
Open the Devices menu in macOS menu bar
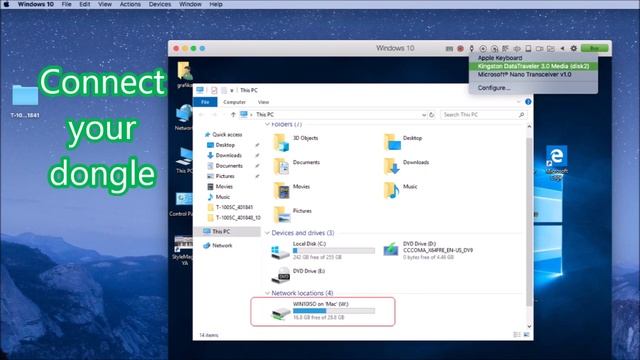(160, 4)
